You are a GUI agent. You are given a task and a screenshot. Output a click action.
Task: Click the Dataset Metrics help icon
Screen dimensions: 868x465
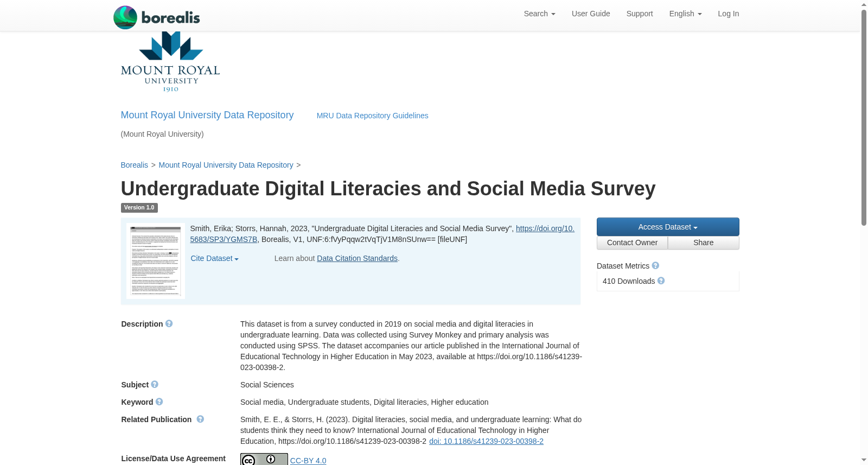click(x=655, y=266)
